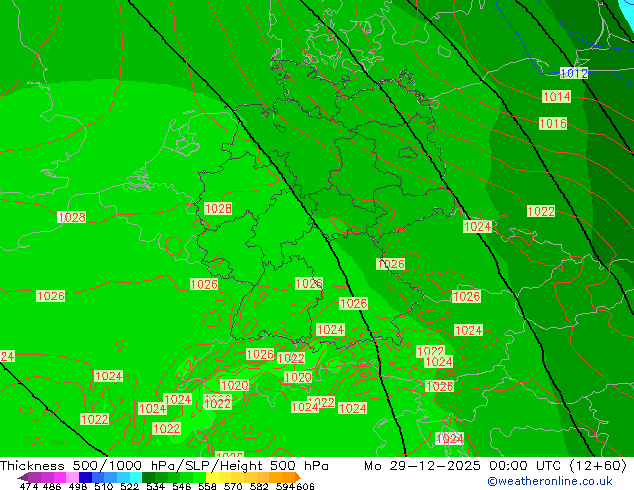The height and width of the screenshot is (490, 634).
Task: Select the dark blue swatch in thickness legend
Action: click(x=85, y=477)
